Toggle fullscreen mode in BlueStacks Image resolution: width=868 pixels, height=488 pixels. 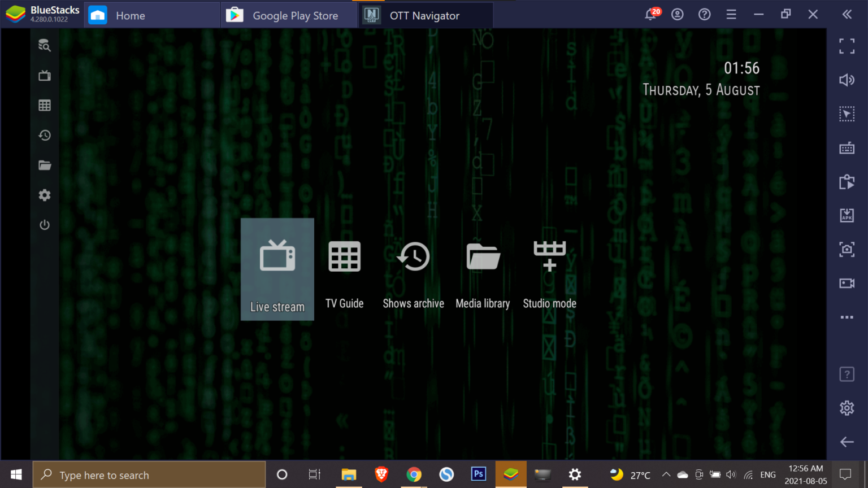click(x=847, y=46)
